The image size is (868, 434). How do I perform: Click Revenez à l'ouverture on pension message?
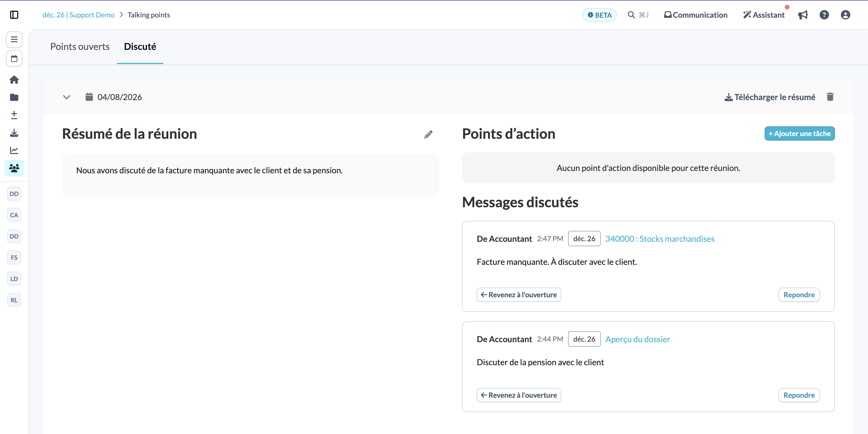(x=519, y=395)
